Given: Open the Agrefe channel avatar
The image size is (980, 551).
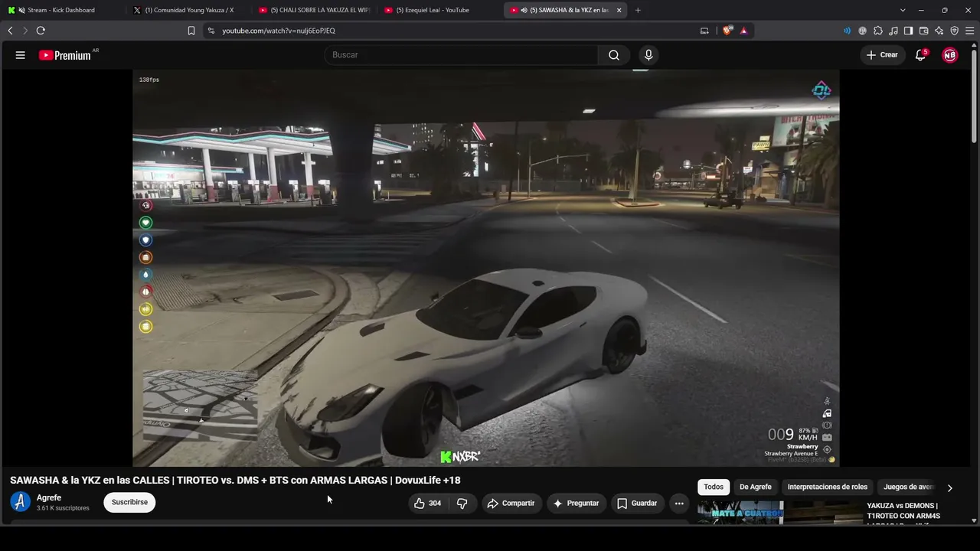Looking at the screenshot, I should 21,502.
